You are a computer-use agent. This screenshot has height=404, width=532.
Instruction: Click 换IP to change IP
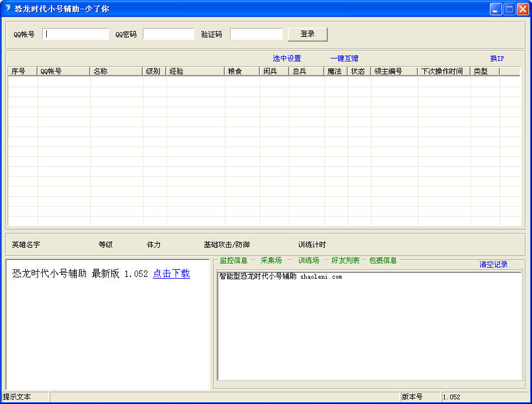click(x=497, y=59)
